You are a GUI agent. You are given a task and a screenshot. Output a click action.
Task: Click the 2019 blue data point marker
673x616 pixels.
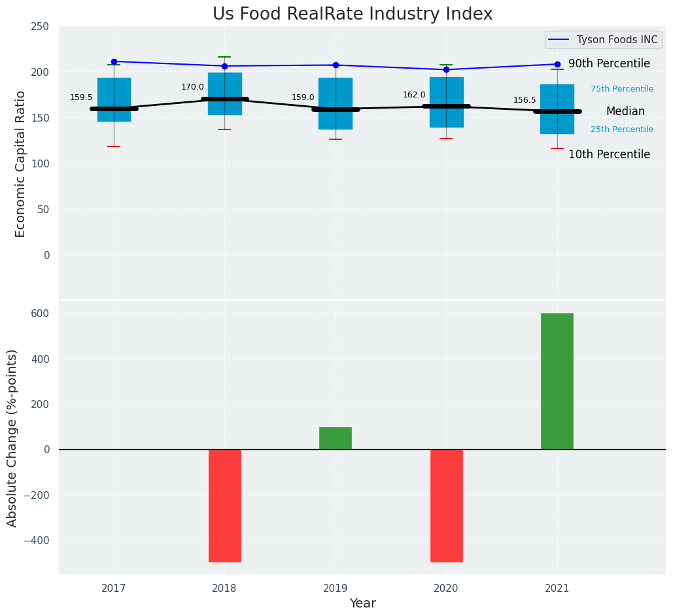336,65
